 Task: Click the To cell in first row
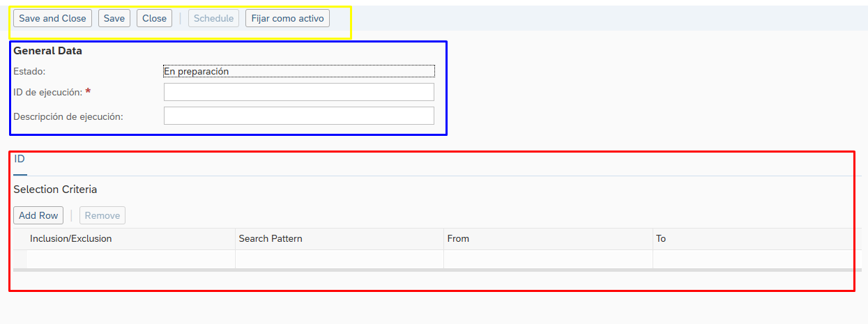click(x=752, y=259)
